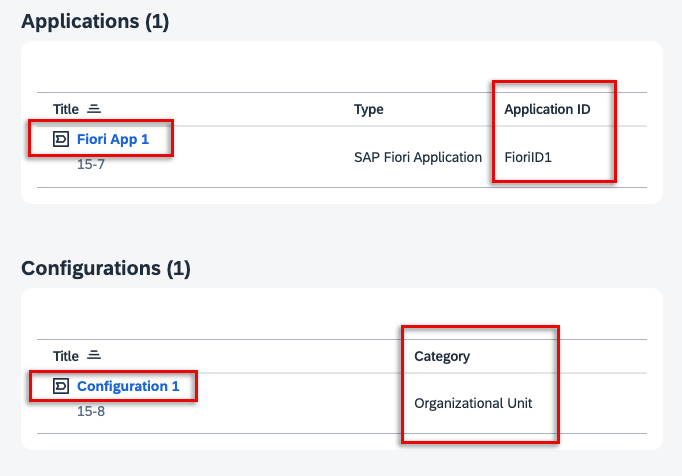
Task: Click the Applications (1) section heading
Action: [95, 22]
